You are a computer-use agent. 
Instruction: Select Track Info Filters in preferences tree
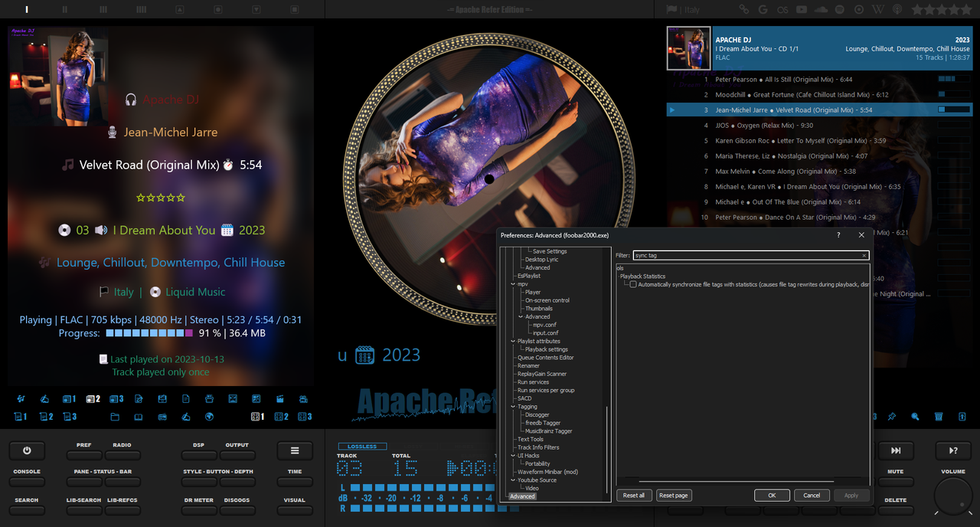click(x=538, y=447)
